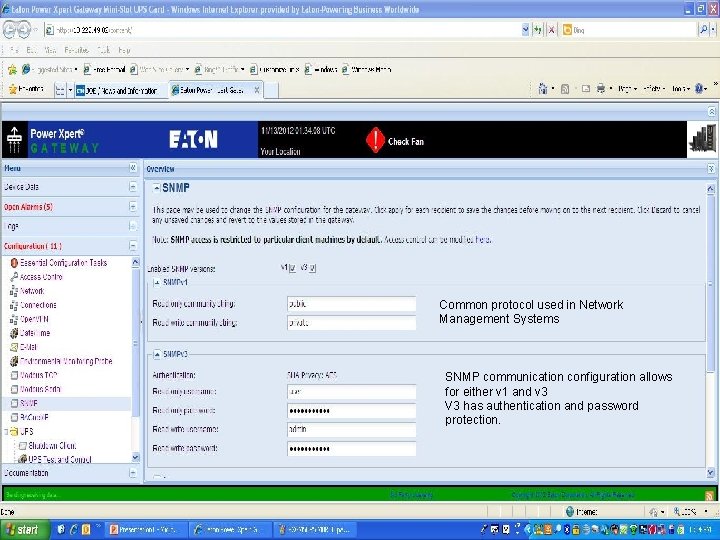
Task: Click the Power Xpert Gateway logo icon
Action: pyautogui.click(x=15, y=140)
